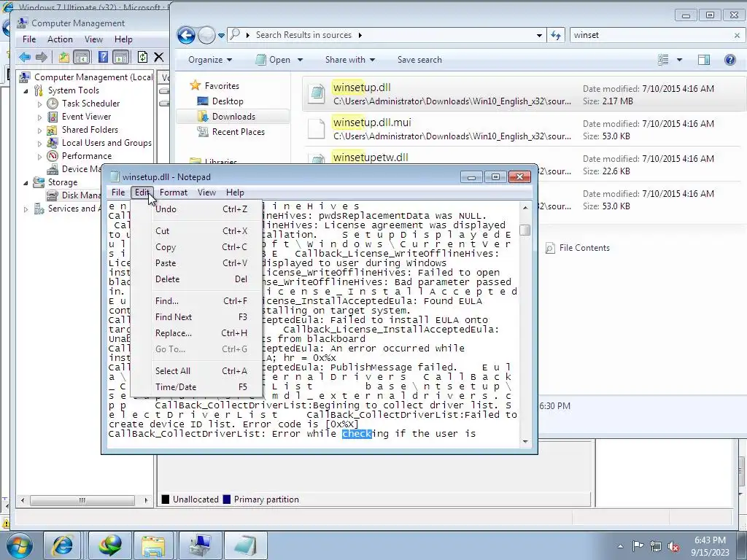Click the Open button in Explorer toolbar
This screenshot has height=560, width=747.
coord(273,60)
